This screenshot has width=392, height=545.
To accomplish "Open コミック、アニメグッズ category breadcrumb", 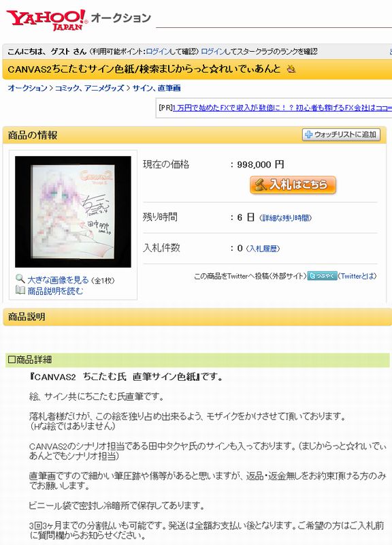I will click(x=90, y=88).
